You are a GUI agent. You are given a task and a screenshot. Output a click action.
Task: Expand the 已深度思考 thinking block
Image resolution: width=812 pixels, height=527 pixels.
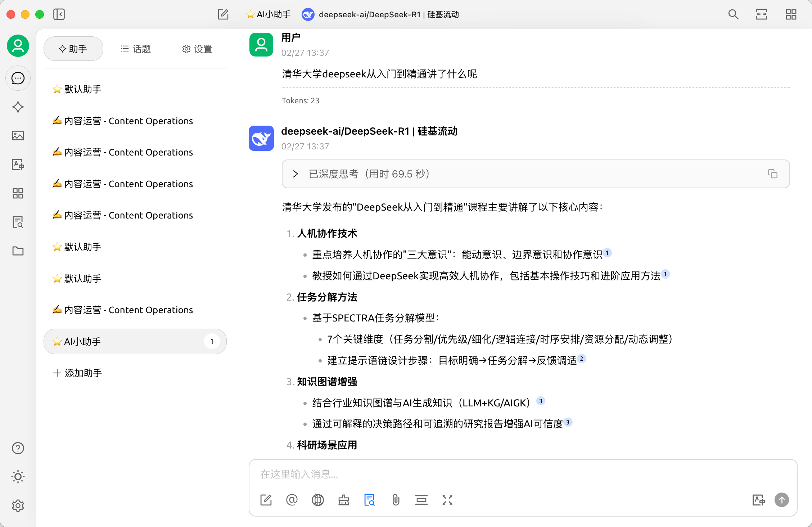point(296,174)
